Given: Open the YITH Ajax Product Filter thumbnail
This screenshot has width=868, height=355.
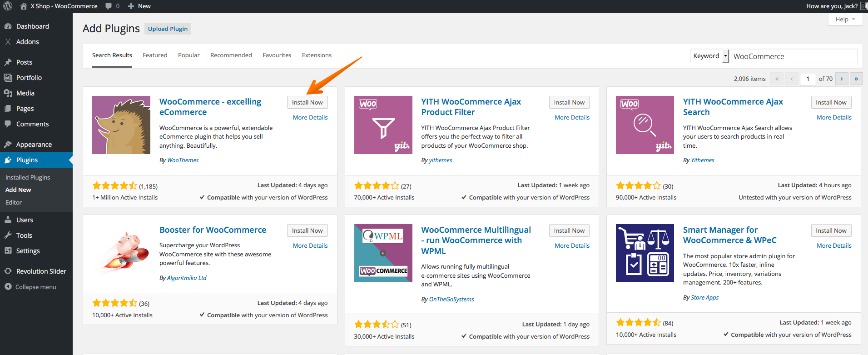Looking at the screenshot, I should [383, 125].
